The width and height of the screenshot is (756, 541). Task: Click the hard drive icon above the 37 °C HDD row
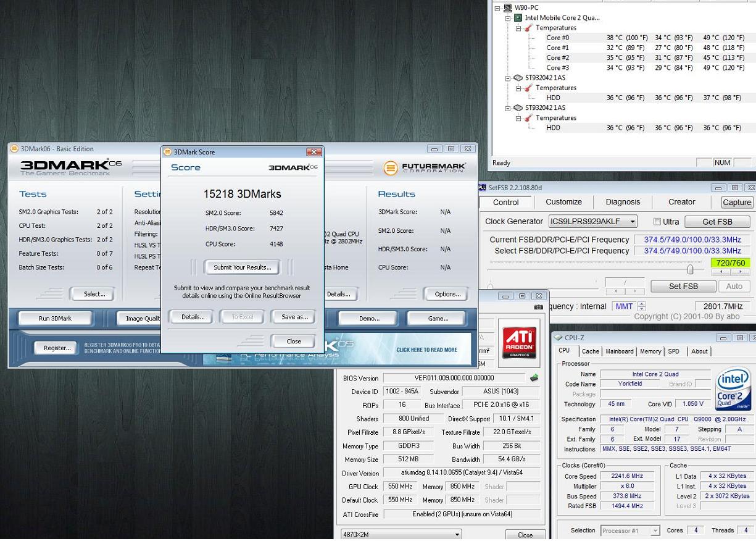tap(518, 78)
